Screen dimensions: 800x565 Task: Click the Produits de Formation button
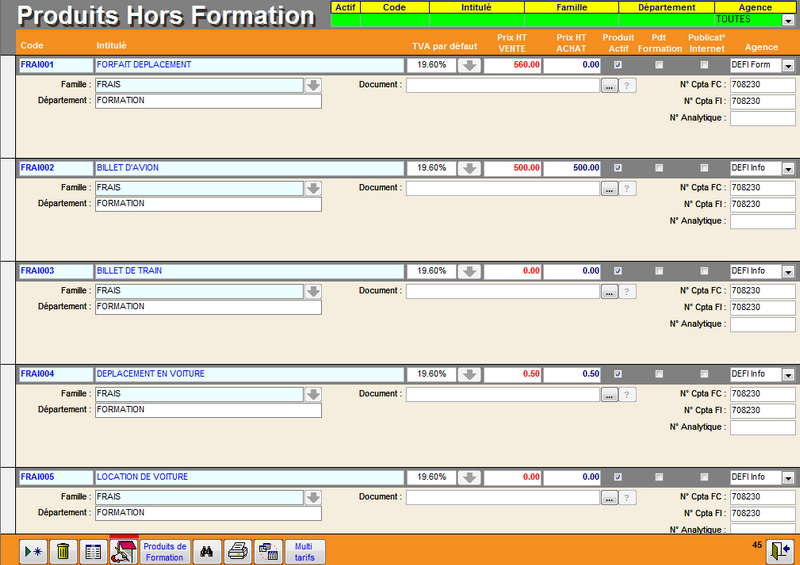165,551
